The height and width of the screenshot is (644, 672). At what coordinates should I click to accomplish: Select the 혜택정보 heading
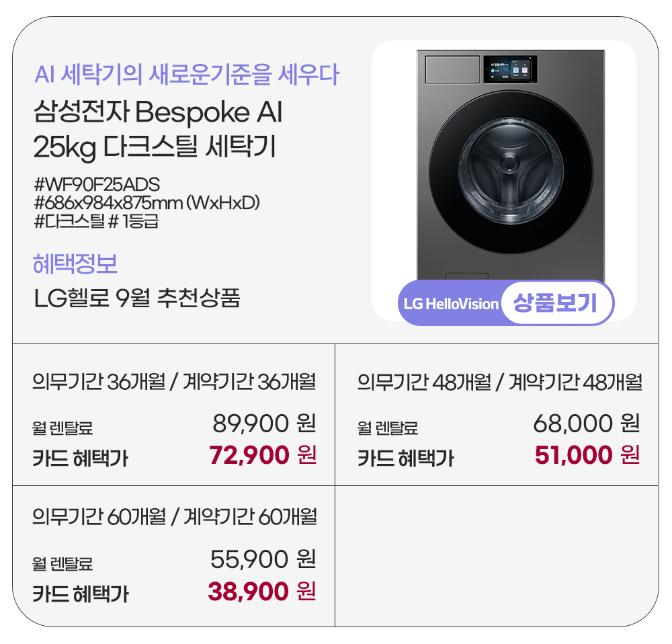pos(75,264)
